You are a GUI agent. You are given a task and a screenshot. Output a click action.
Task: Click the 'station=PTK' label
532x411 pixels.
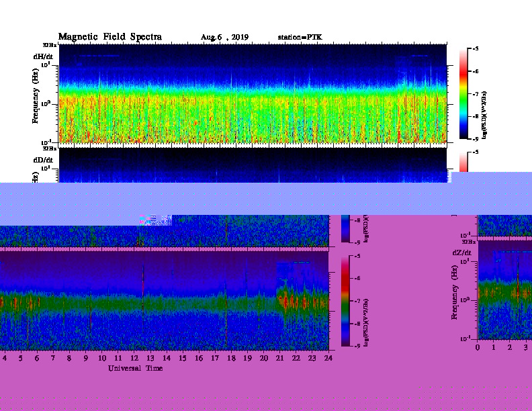point(300,37)
